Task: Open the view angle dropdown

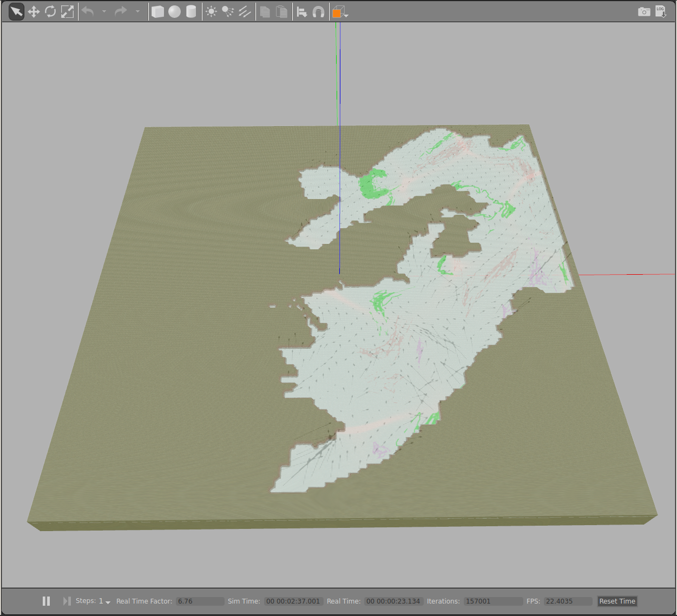Action: pyautogui.click(x=340, y=12)
